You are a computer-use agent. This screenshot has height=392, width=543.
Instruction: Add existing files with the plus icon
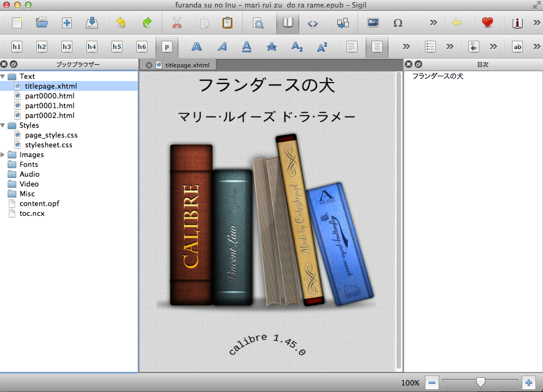pyautogui.click(x=67, y=23)
